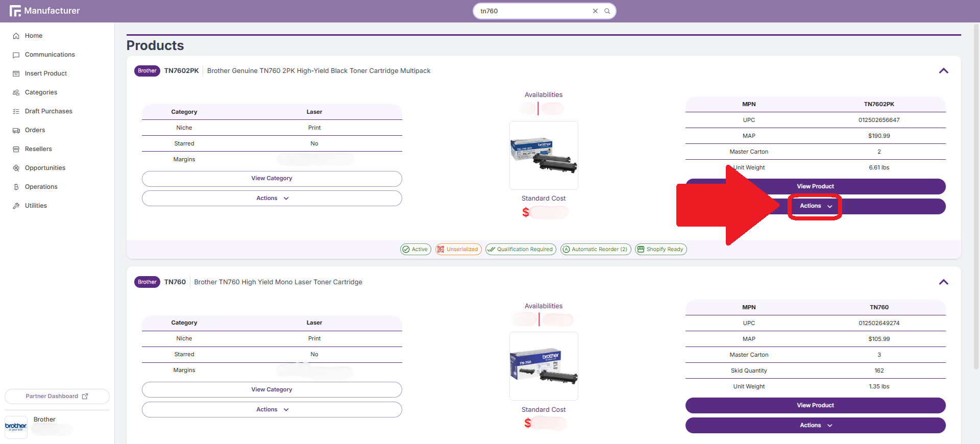The image size is (980, 444).
Task: Open category Actions dropdown for TN760
Action: 272,410
